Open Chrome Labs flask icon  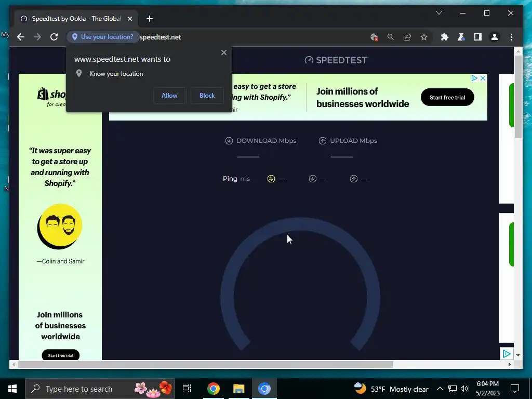pyautogui.click(x=461, y=37)
